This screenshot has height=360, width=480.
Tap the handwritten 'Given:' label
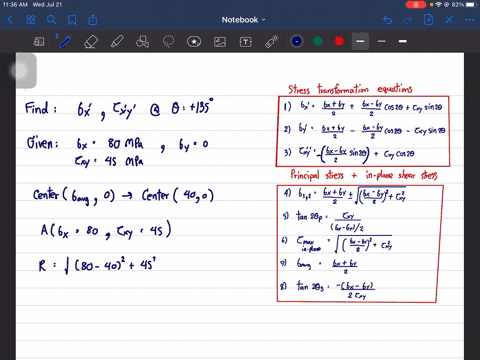(43, 143)
